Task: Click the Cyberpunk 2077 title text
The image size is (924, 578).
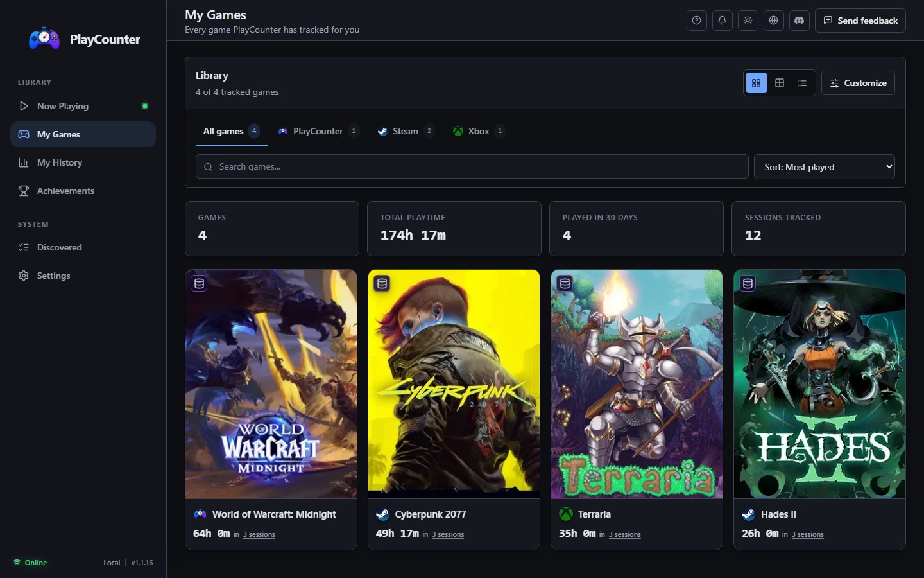Action: [x=431, y=514]
